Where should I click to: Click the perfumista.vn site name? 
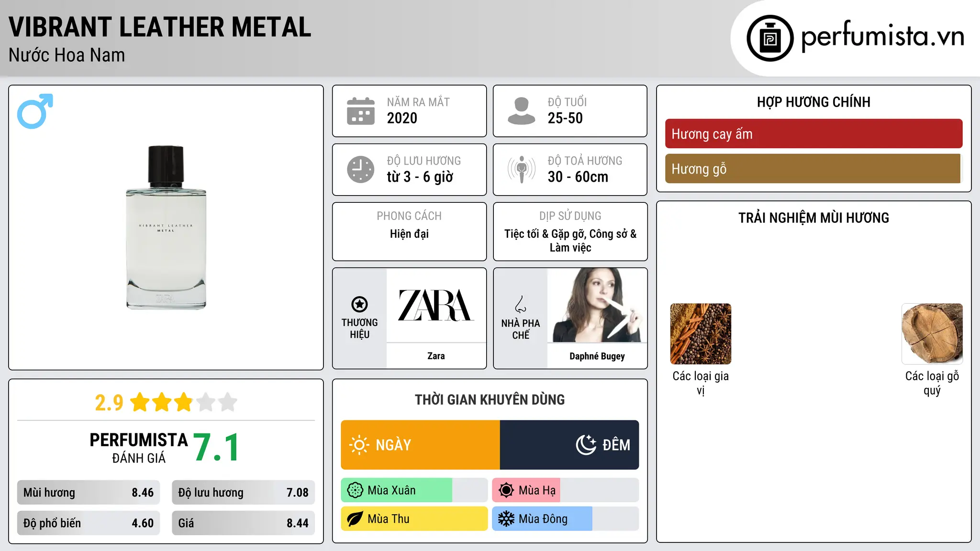coord(883,36)
